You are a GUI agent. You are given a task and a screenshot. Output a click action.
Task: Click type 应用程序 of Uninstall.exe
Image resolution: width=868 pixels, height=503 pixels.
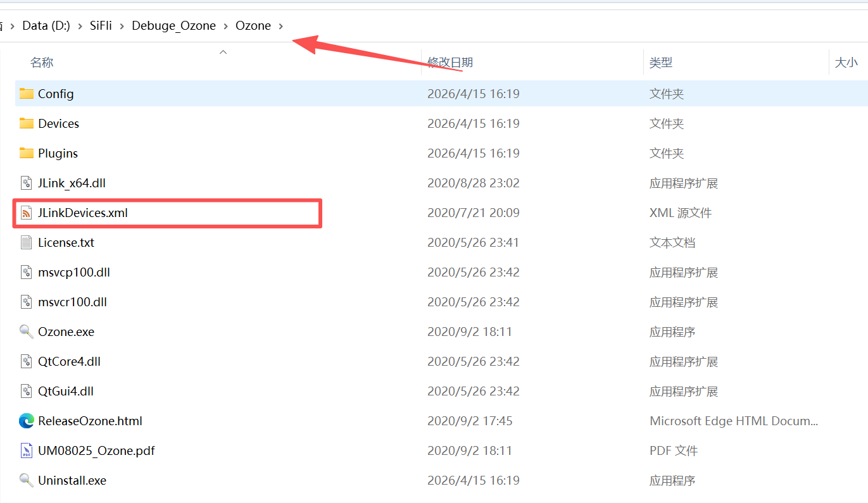(x=672, y=480)
